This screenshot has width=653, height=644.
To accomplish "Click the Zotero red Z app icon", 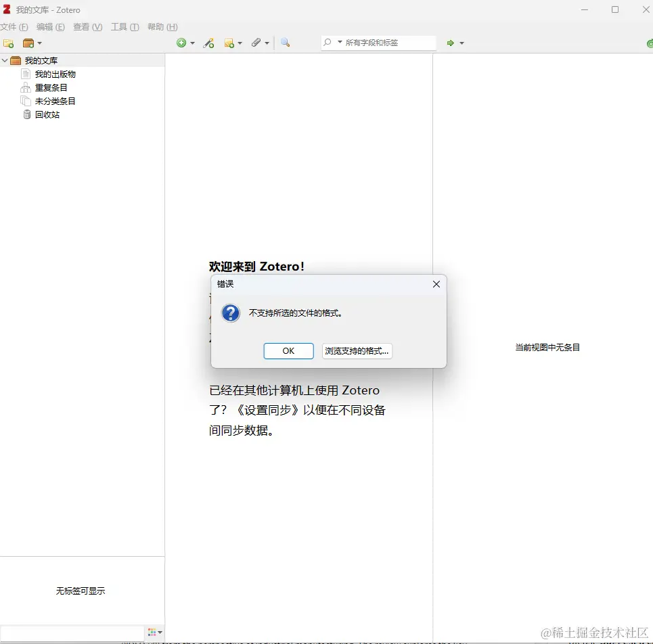I will click(x=7, y=9).
